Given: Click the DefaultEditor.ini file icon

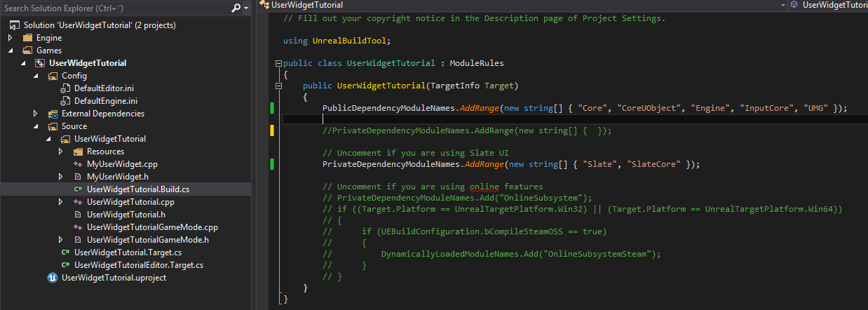Looking at the screenshot, I should pos(66,88).
